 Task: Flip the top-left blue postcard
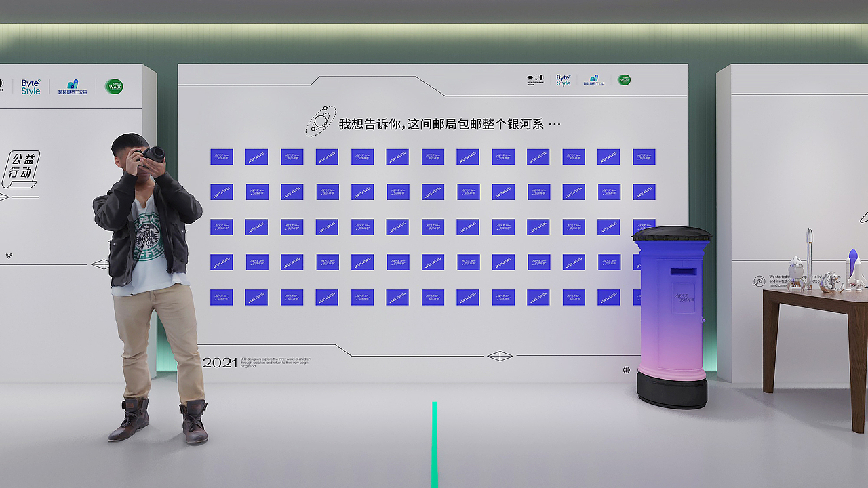[220, 157]
